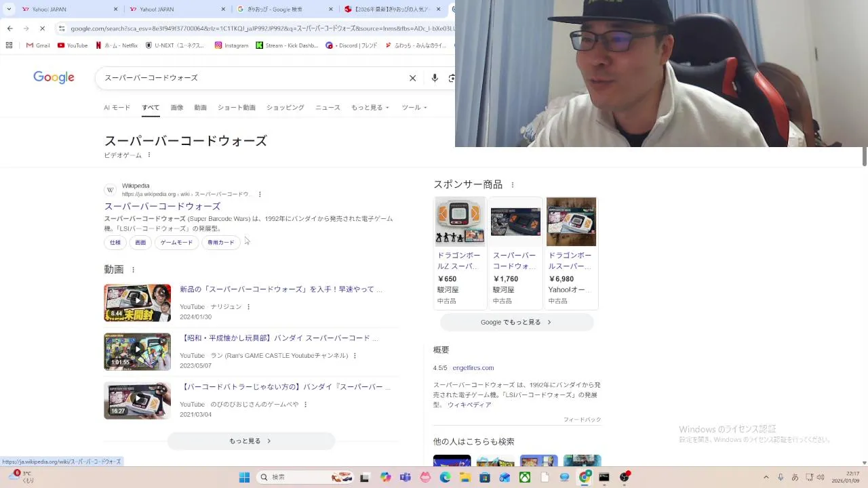
Task: Open the Gmail bookmark
Action: coord(38,45)
